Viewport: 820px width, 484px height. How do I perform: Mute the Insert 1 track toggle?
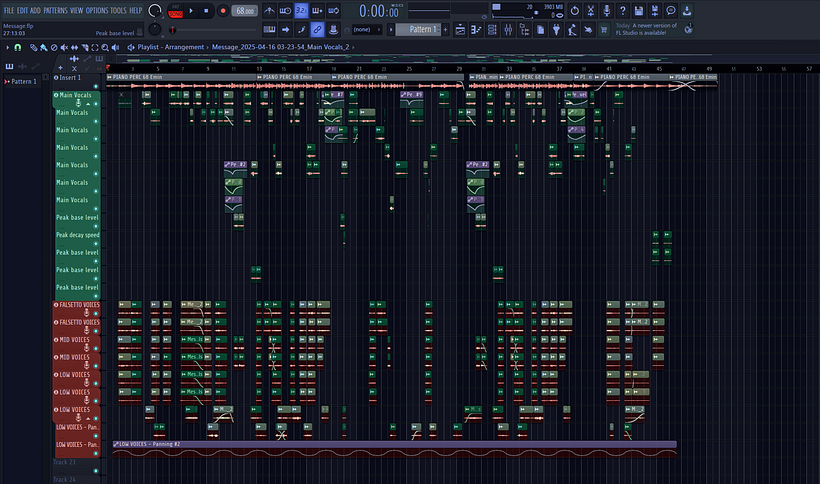point(96,86)
